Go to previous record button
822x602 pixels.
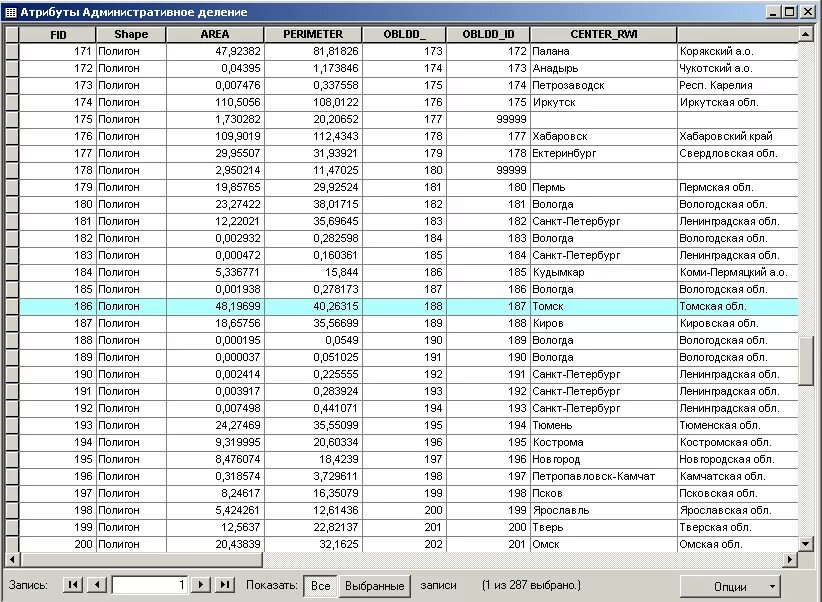97,585
